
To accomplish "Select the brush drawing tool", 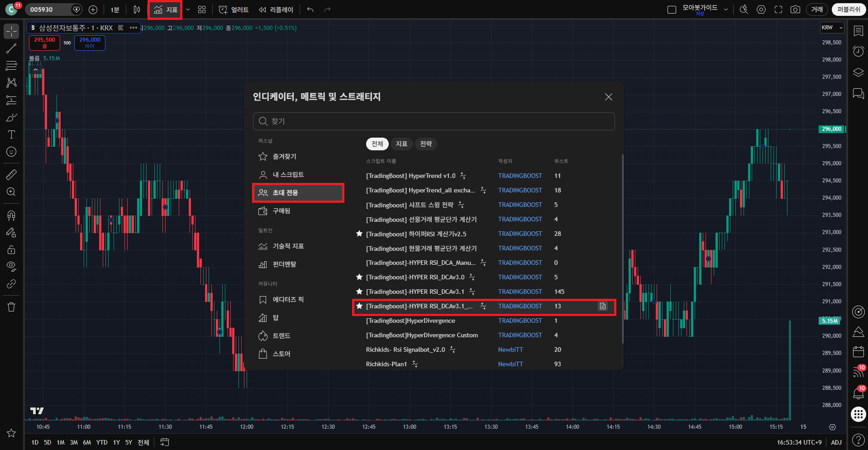I will coord(11,118).
